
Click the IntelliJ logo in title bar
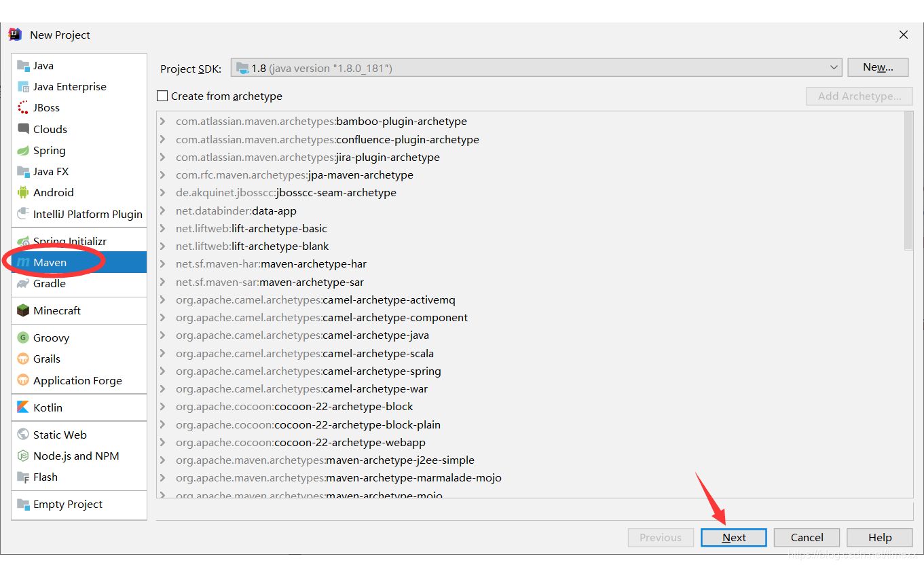pyautogui.click(x=15, y=35)
